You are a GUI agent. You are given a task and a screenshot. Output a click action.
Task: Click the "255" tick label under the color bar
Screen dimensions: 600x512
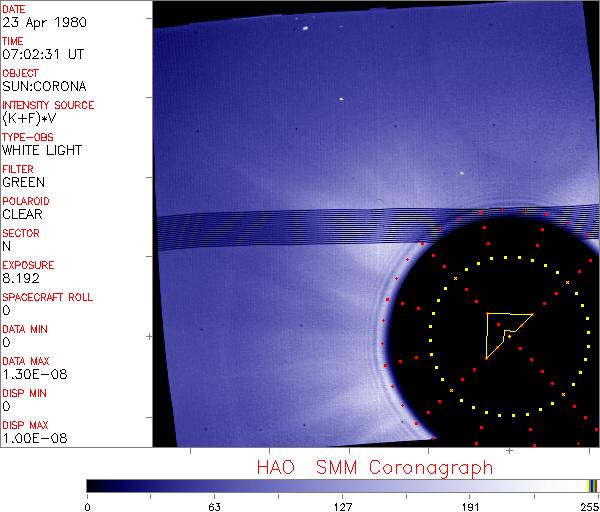tap(589, 506)
